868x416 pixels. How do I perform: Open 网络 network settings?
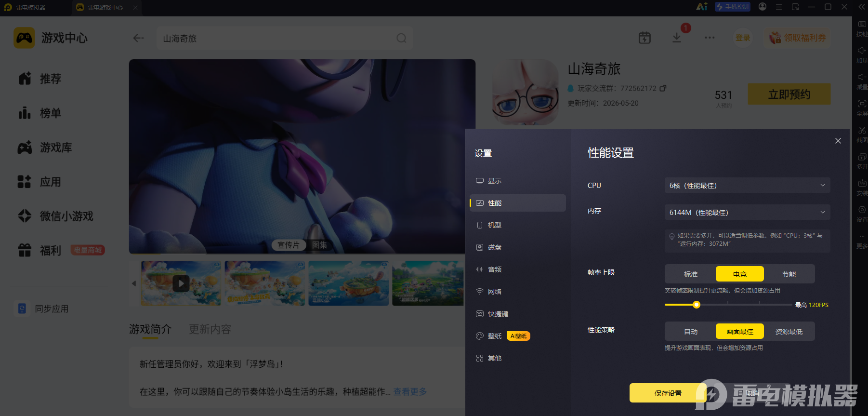[x=518, y=292]
